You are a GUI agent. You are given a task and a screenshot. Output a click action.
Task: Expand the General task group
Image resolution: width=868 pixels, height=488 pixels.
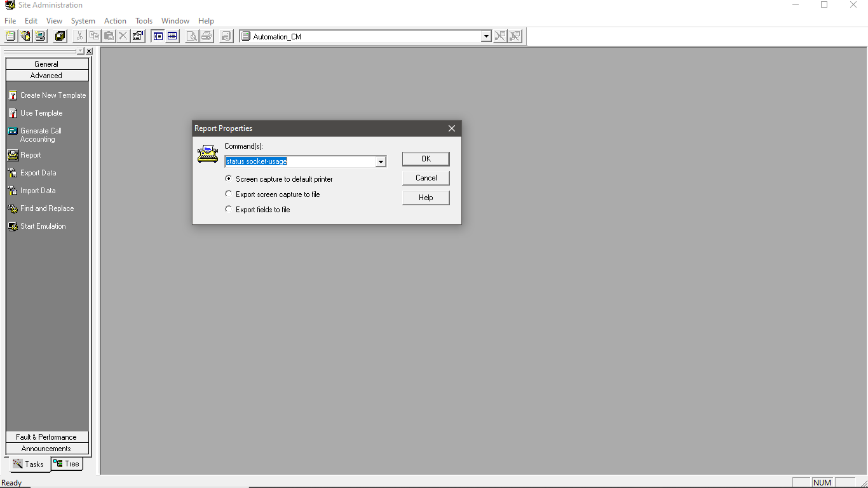click(47, 64)
